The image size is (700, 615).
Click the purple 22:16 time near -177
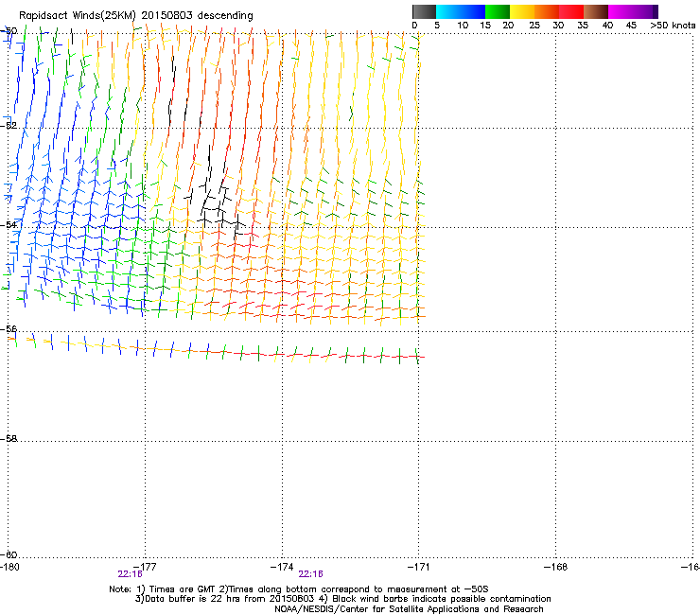click(130, 574)
